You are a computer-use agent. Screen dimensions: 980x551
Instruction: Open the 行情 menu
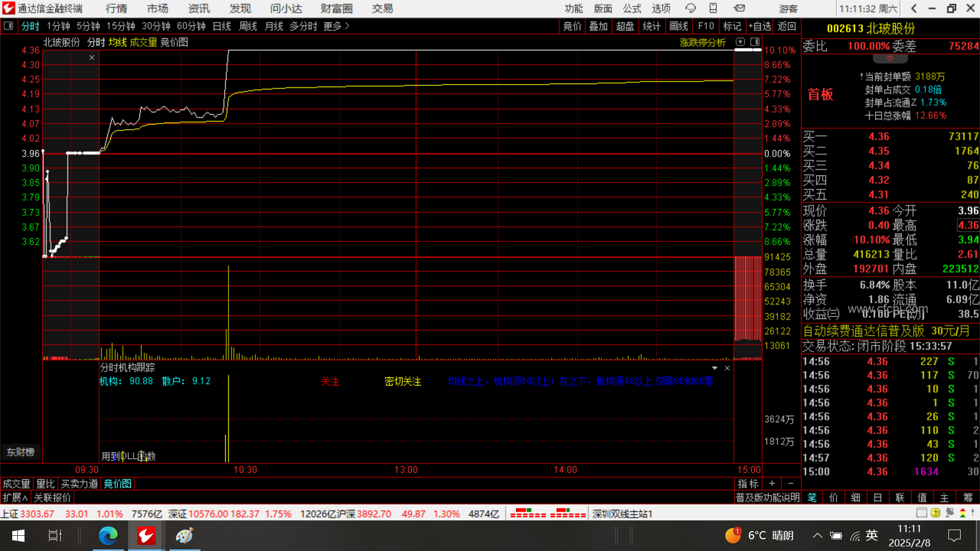(116, 9)
